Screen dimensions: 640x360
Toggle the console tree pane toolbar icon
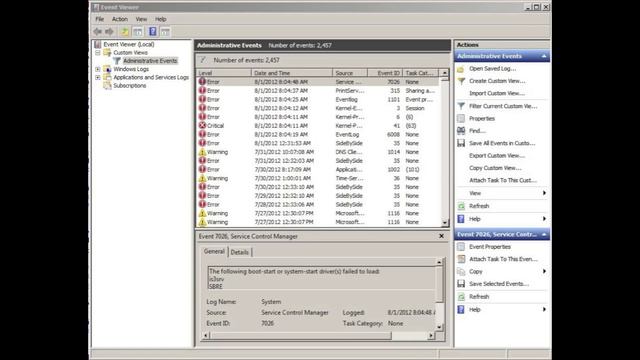click(x=138, y=31)
